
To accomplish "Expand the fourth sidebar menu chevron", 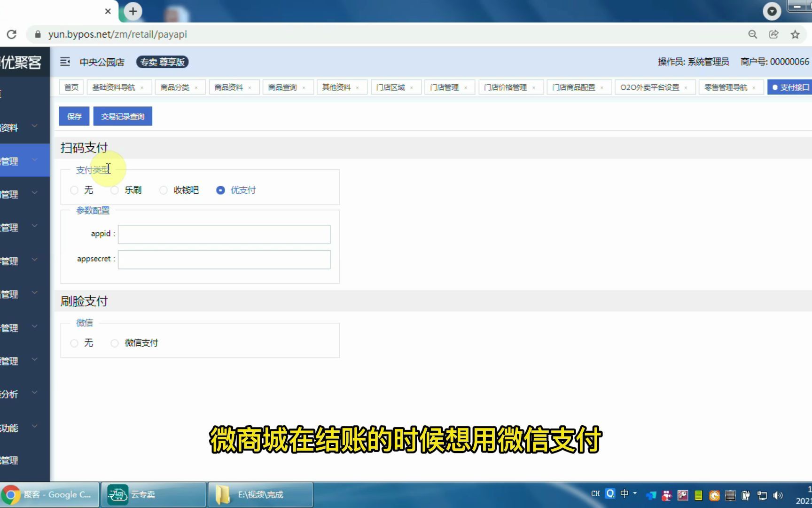I will tap(34, 226).
